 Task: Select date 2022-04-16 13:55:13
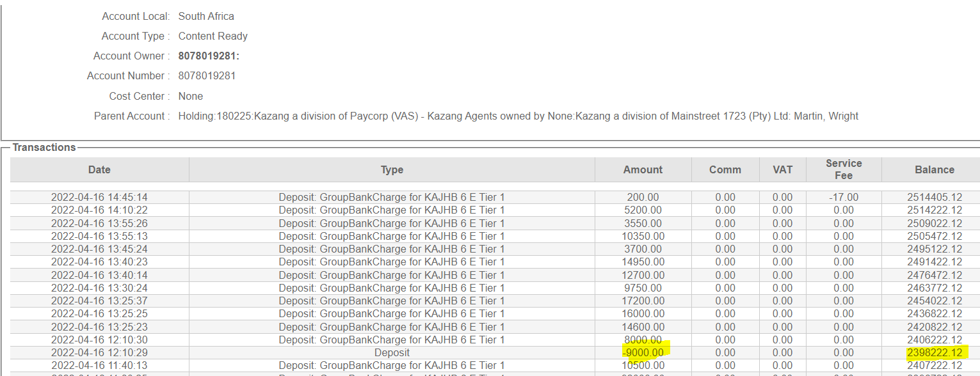click(x=99, y=236)
